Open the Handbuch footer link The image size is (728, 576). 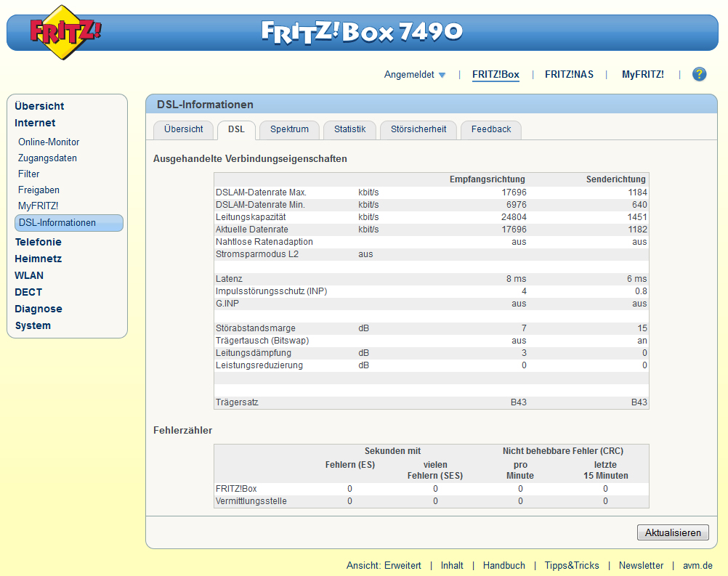click(x=503, y=565)
